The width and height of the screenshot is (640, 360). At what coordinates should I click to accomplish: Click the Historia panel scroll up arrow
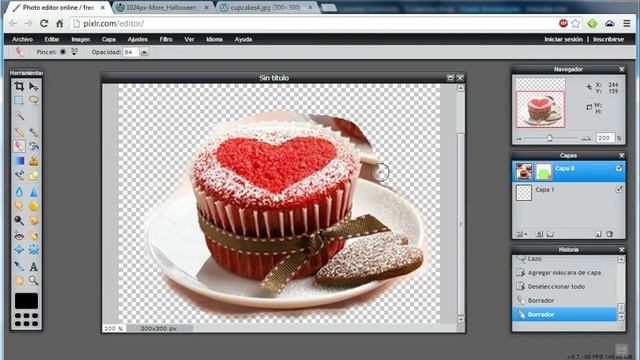[x=621, y=259]
